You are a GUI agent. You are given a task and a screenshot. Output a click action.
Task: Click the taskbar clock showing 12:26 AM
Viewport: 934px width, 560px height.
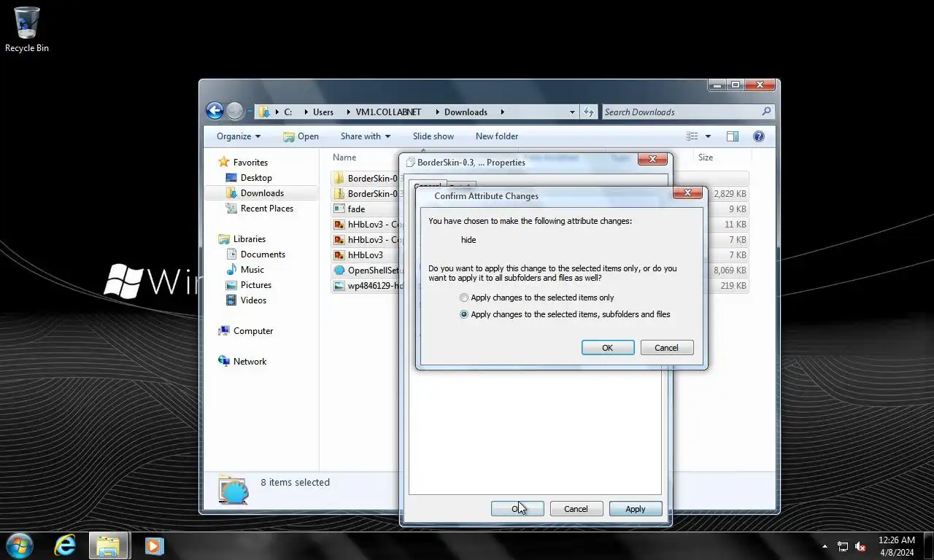pos(896,546)
